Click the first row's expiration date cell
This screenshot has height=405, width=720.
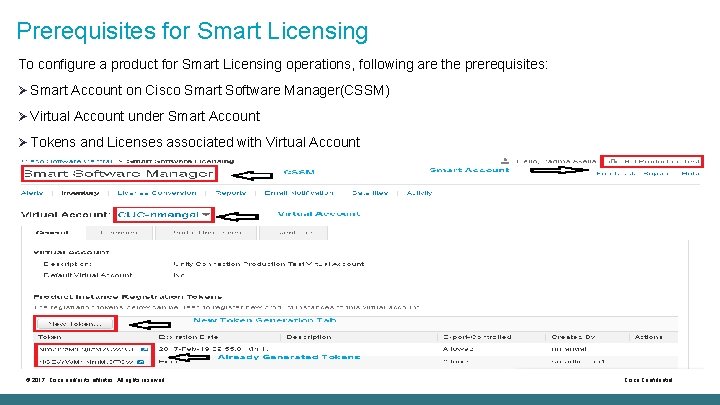(213, 349)
